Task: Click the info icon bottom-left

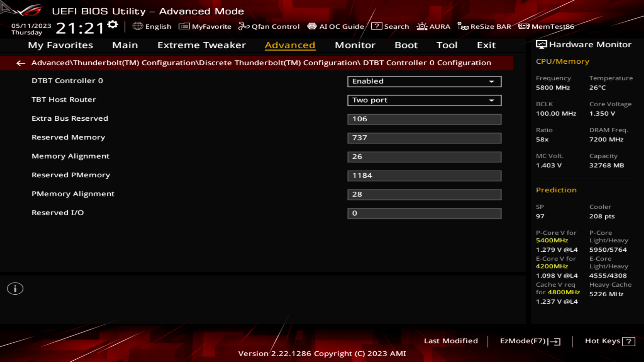Action: tap(15, 289)
